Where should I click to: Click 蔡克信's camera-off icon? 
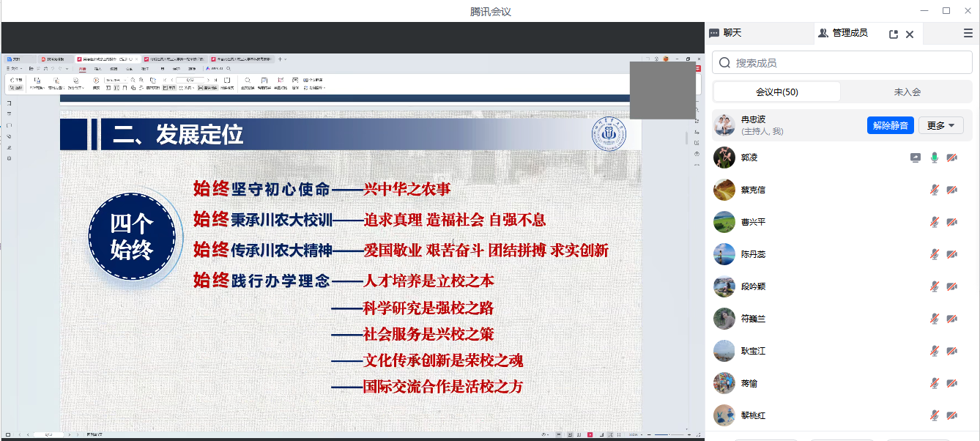pos(952,190)
